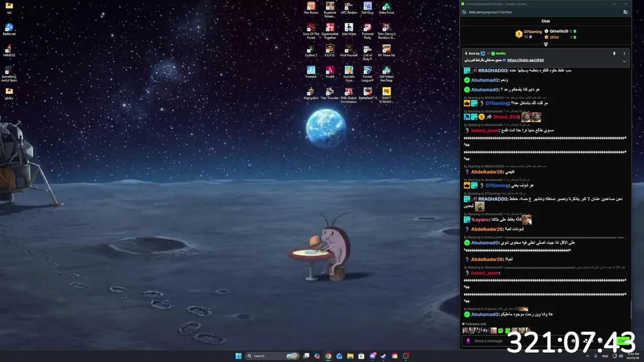Open the Windows Start menu

[x=238, y=356]
